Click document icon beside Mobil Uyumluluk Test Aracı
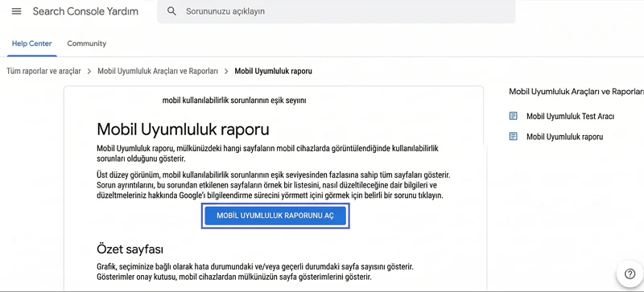Screen dimensions: 644x292 pyautogui.click(x=513, y=116)
